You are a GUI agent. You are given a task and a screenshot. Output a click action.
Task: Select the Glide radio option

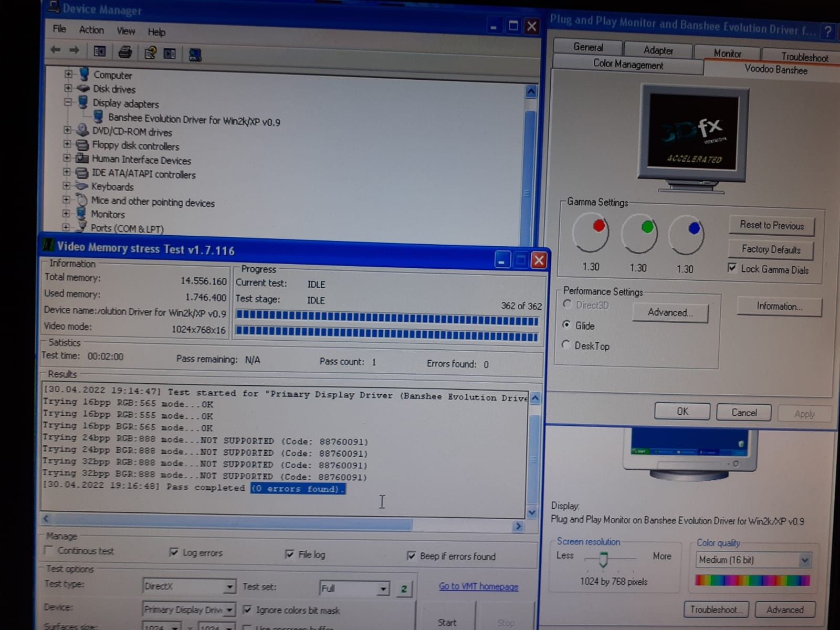pyautogui.click(x=566, y=324)
